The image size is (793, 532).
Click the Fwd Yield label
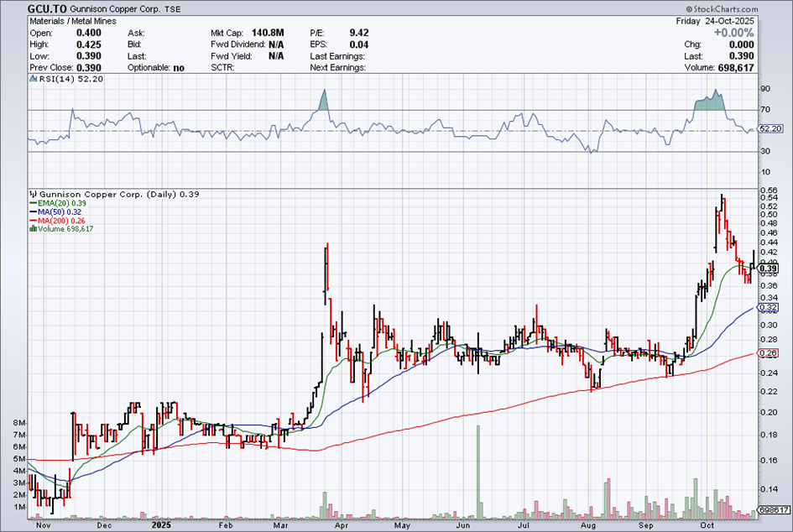click(231, 56)
